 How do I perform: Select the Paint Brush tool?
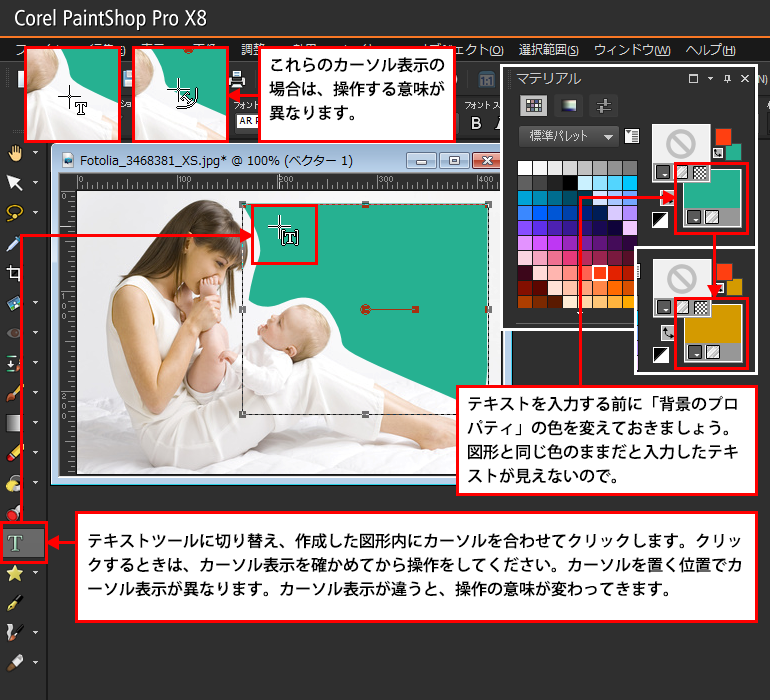[14, 393]
